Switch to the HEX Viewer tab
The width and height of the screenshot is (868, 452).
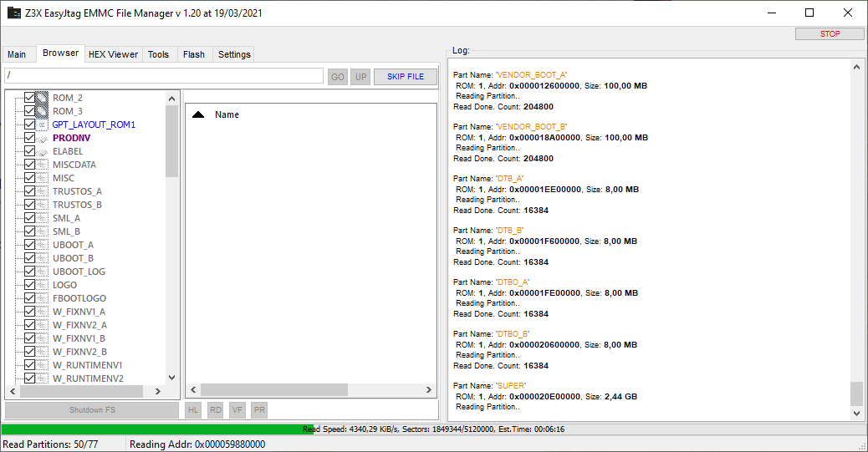click(113, 54)
